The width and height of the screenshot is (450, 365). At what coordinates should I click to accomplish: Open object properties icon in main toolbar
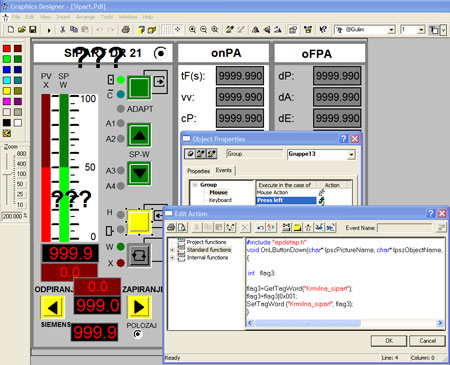pos(293,30)
